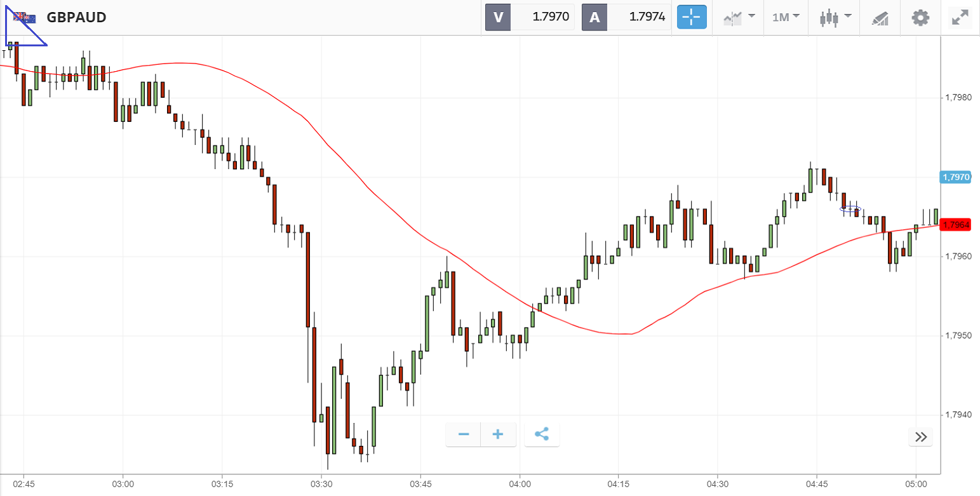Click the GBPAUD flag icon
The image size is (980, 496).
point(25,18)
